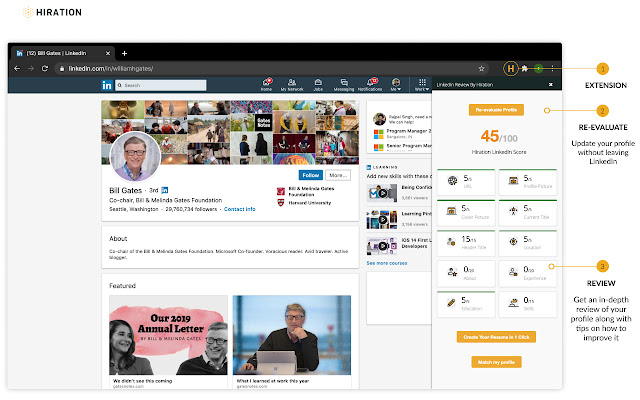Screen dimensions: 640x400
Task: Click the LinkedIn logo in the navbar
Action: click(107, 85)
